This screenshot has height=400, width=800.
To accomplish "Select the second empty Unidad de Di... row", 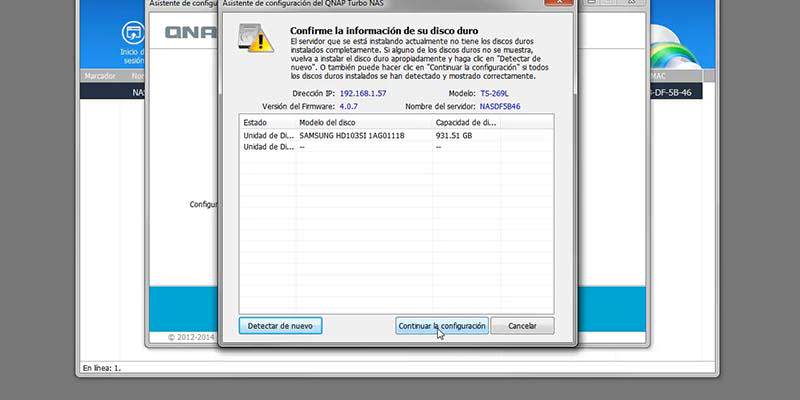I will click(x=396, y=147).
